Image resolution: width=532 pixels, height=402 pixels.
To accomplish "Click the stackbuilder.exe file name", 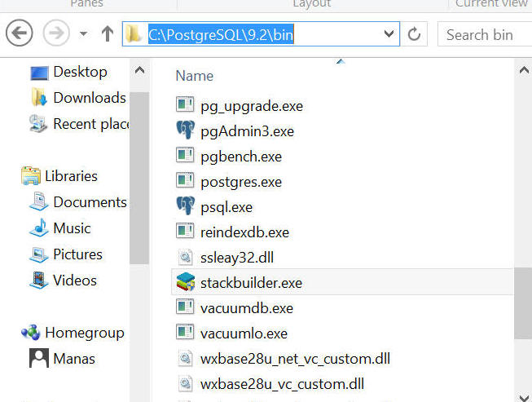I will tap(251, 283).
